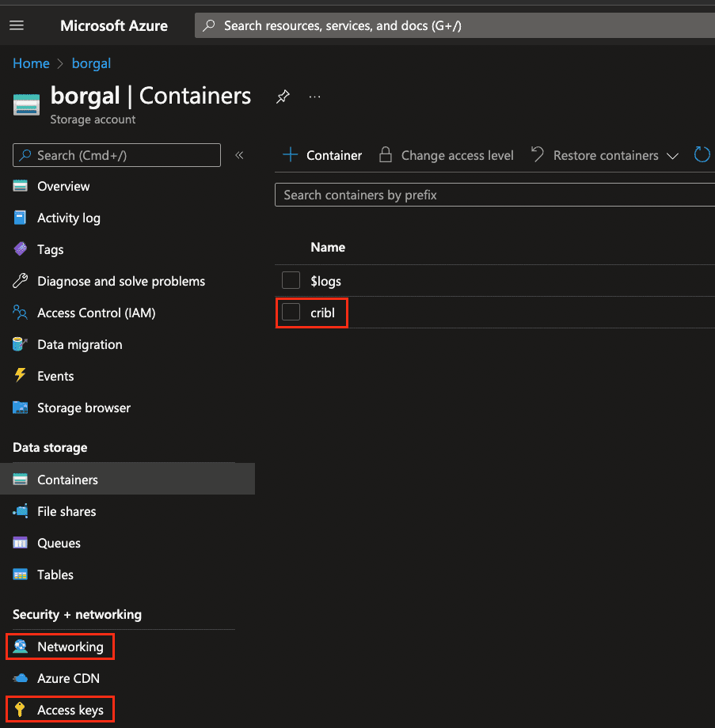Open the cribl container
715x728 pixels.
(323, 313)
